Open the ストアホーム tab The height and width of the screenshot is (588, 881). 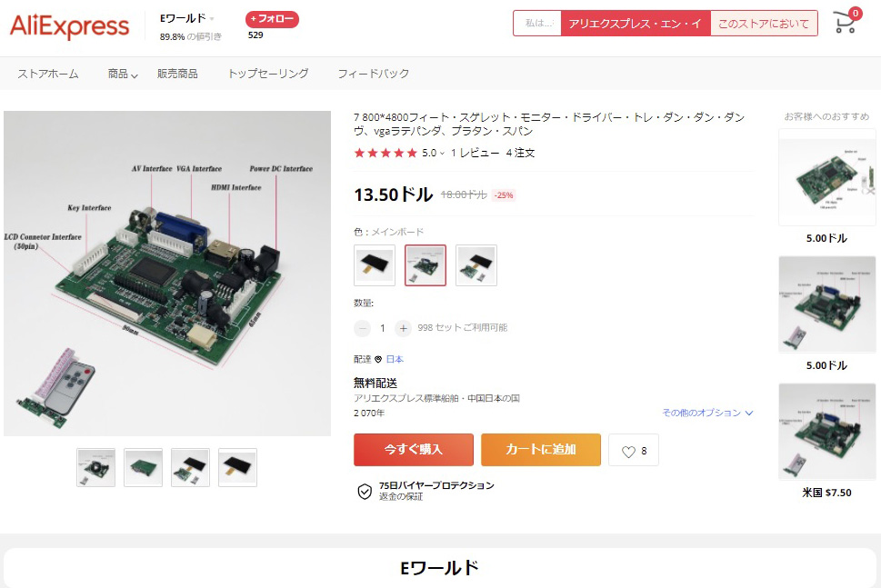48,74
